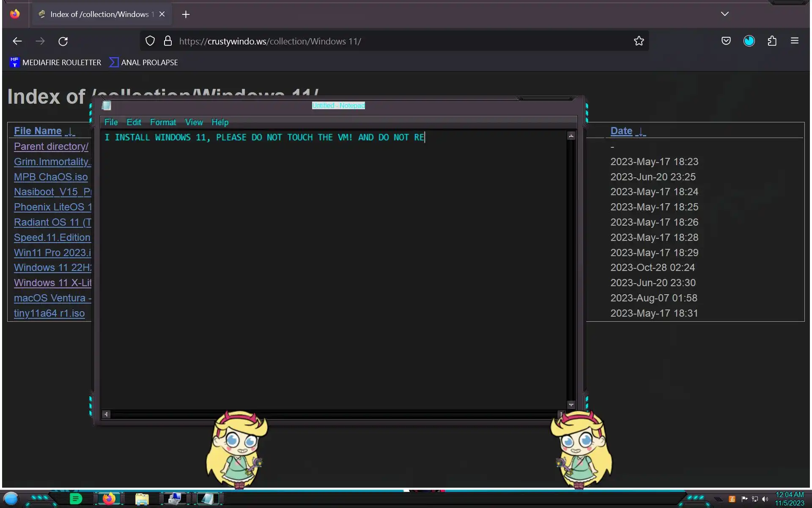Screen dimensions: 812x508
Task: Click the Firefox taskbar icon
Action: pyautogui.click(x=109, y=499)
